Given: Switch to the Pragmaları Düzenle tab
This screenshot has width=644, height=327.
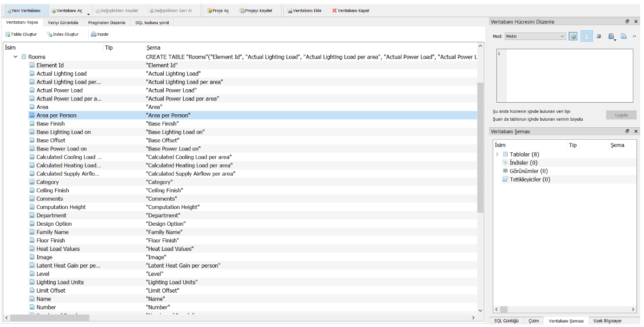Looking at the screenshot, I should coord(107,22).
